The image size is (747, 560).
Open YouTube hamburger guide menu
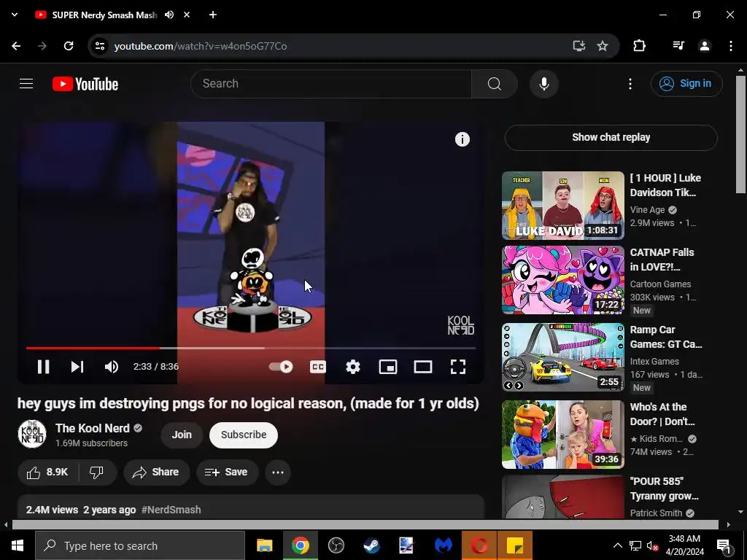(26, 84)
